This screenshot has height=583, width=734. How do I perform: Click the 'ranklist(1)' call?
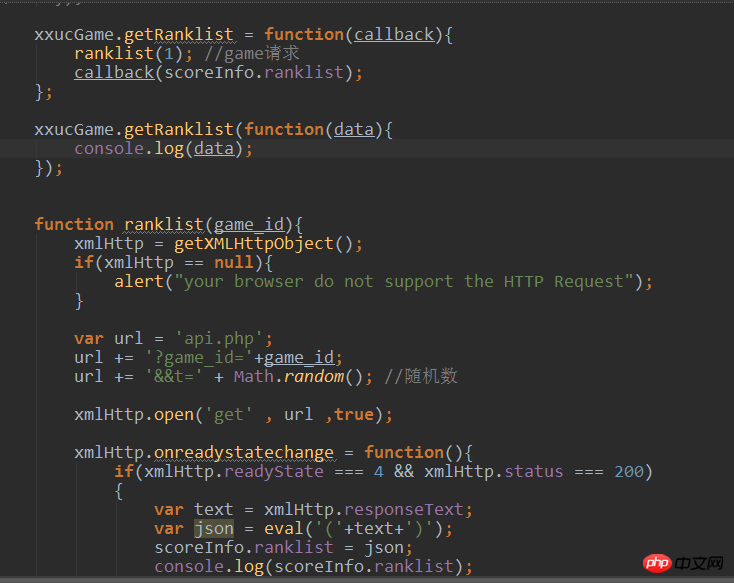point(128,53)
